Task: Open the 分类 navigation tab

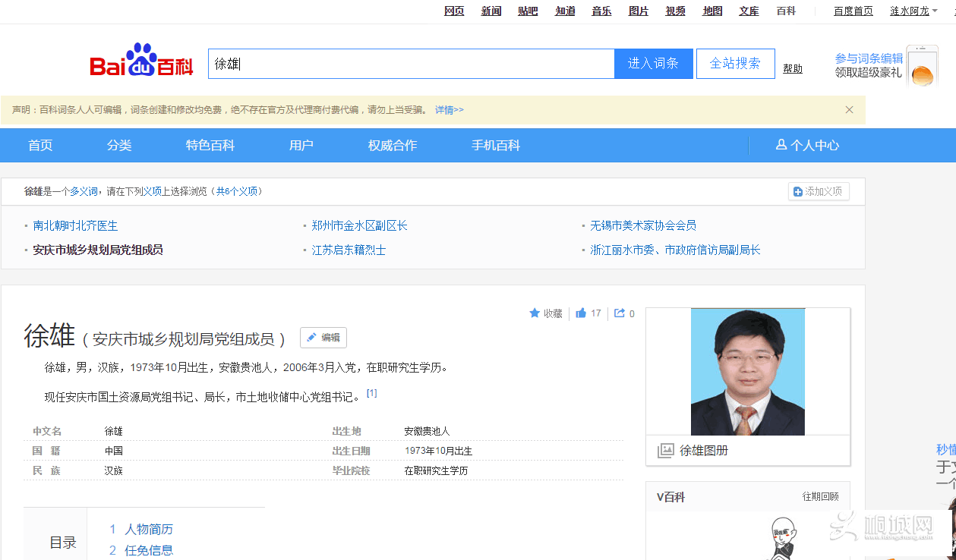Action: click(119, 145)
